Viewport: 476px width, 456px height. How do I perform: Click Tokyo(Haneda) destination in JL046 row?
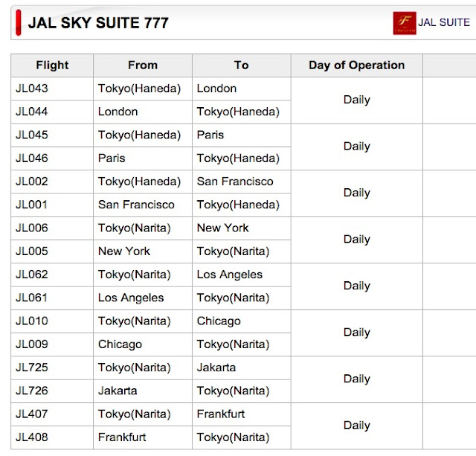point(238,158)
